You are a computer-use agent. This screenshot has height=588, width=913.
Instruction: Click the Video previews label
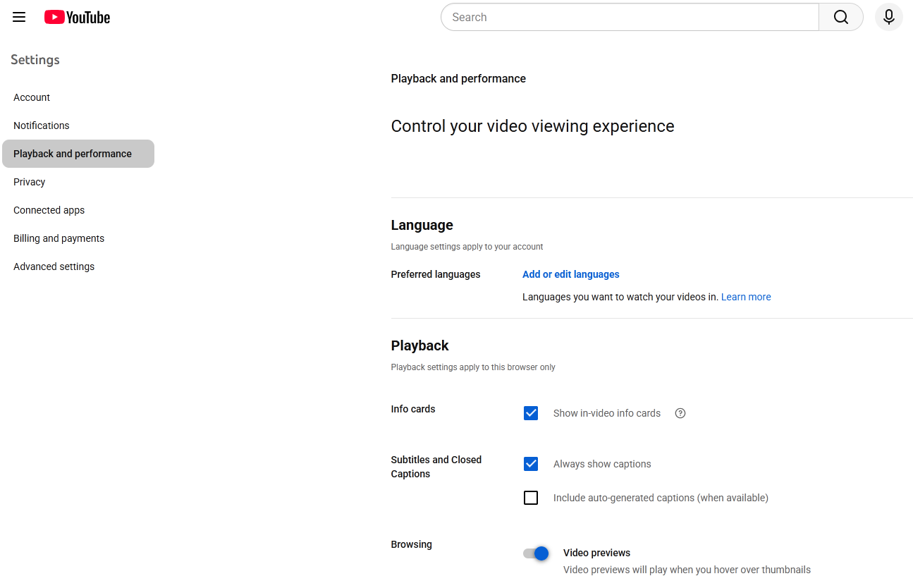(x=596, y=553)
